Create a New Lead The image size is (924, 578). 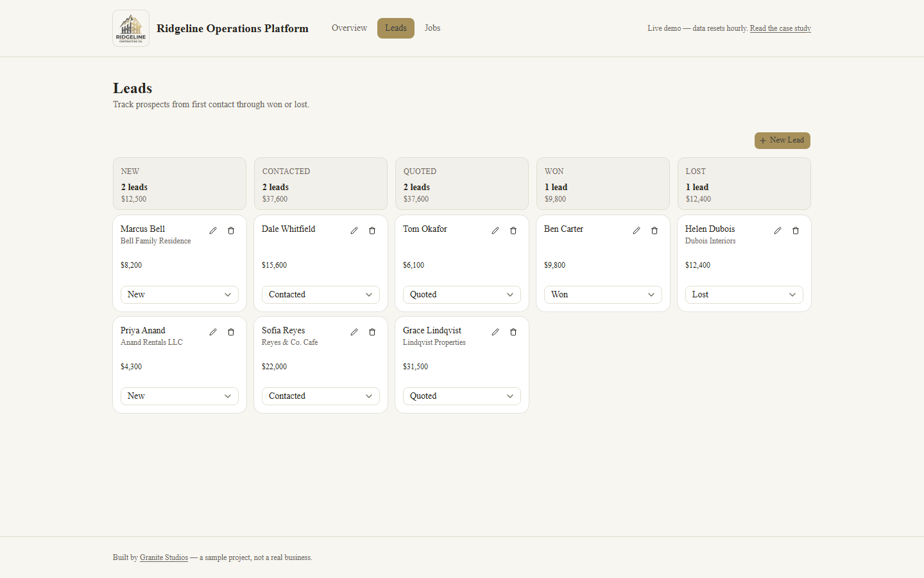point(782,141)
